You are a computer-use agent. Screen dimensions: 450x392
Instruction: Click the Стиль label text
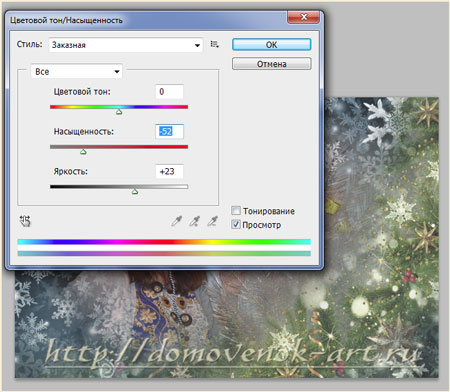(x=30, y=44)
